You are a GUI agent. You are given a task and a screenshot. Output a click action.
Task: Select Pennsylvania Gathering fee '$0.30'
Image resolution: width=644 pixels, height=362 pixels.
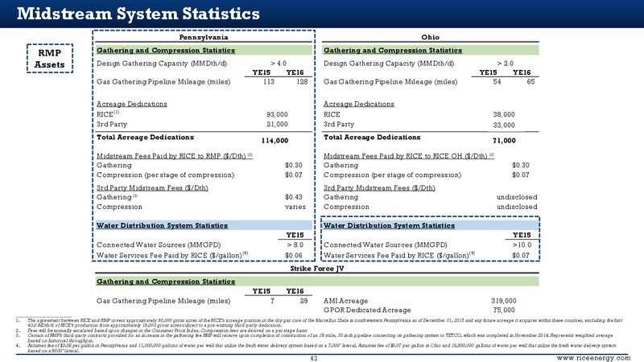pos(294,165)
